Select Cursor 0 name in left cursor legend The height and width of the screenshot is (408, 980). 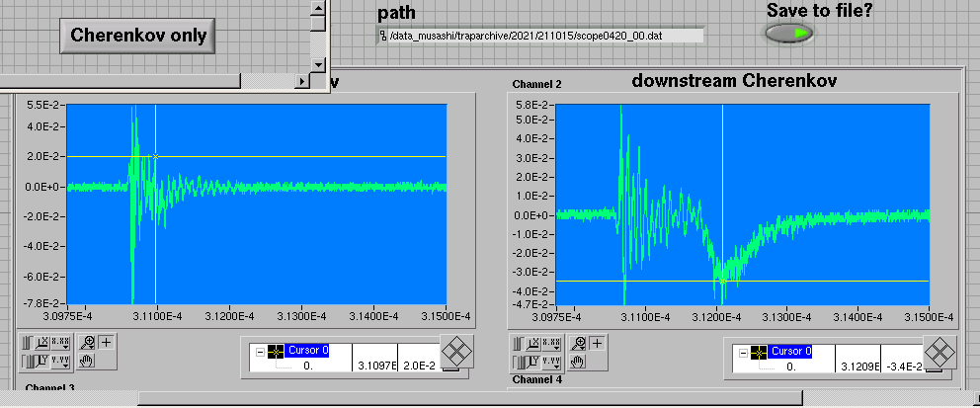[307, 351]
